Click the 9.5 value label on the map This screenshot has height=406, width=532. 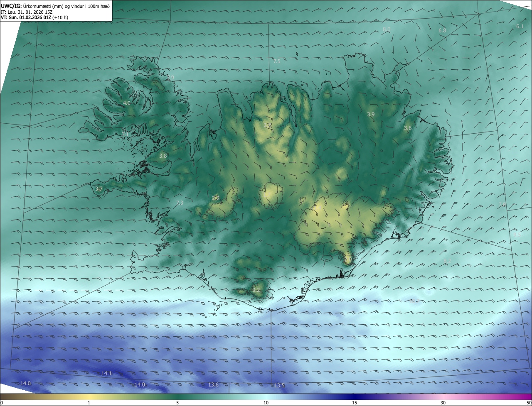[517, 235]
